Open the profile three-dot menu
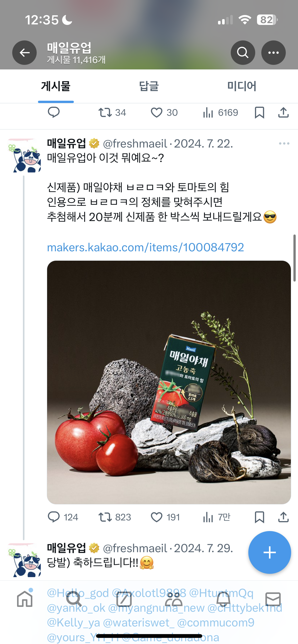 (273, 53)
